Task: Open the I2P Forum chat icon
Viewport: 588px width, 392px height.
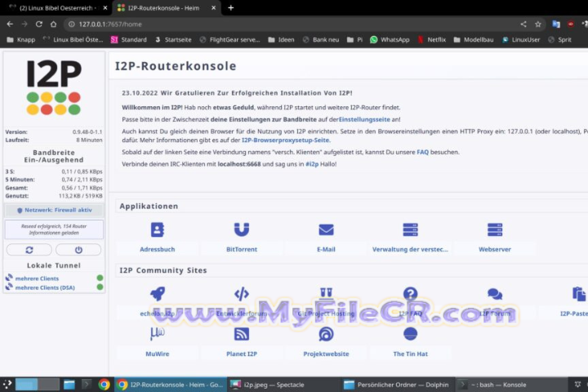Action: (x=495, y=294)
